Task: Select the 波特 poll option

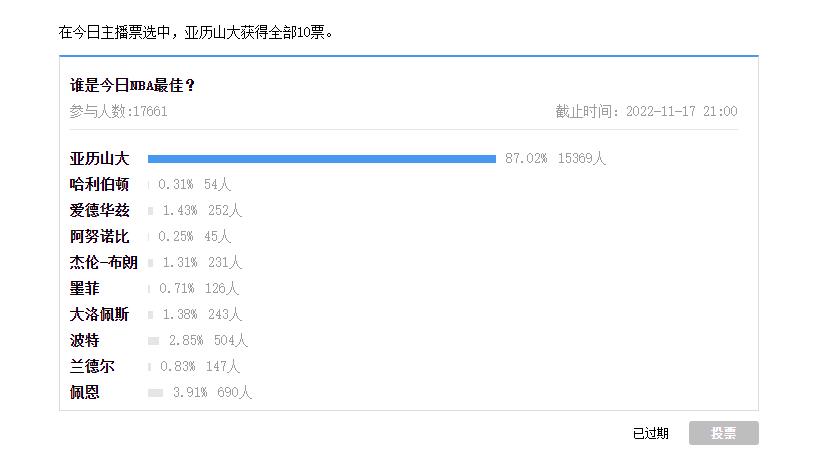Action: [84, 340]
